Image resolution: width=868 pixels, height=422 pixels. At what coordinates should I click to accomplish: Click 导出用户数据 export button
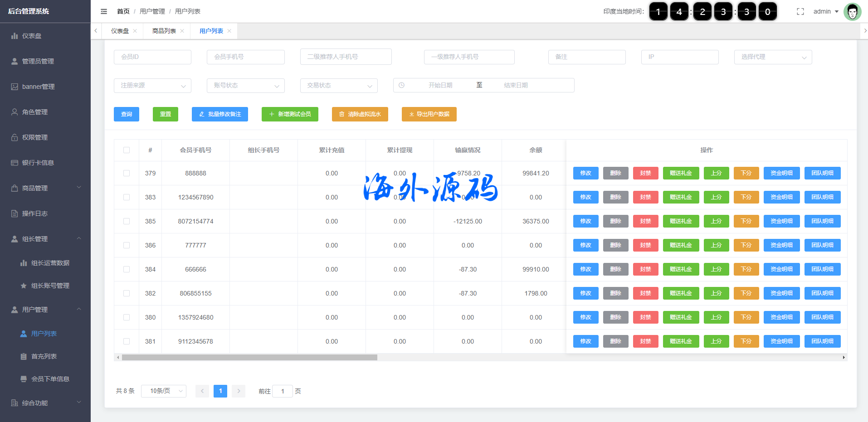(429, 114)
